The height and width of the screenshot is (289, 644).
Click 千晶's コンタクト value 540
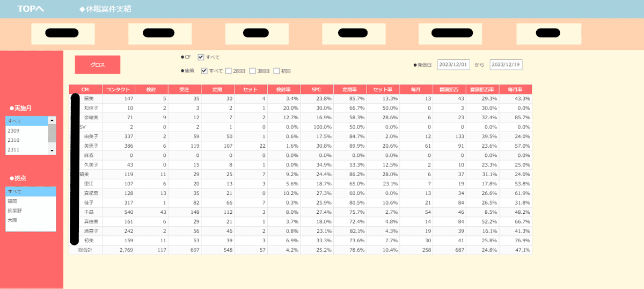tap(129, 212)
